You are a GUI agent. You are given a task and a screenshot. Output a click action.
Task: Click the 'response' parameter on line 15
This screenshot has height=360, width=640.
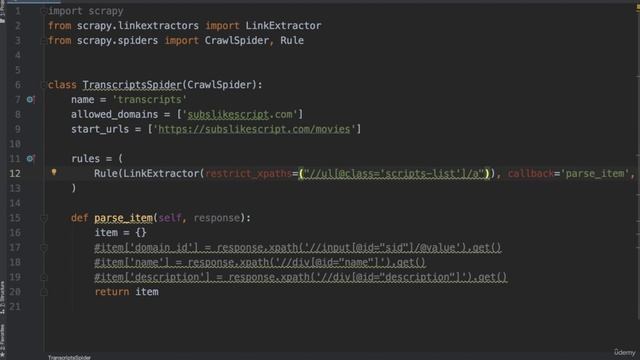(217, 218)
